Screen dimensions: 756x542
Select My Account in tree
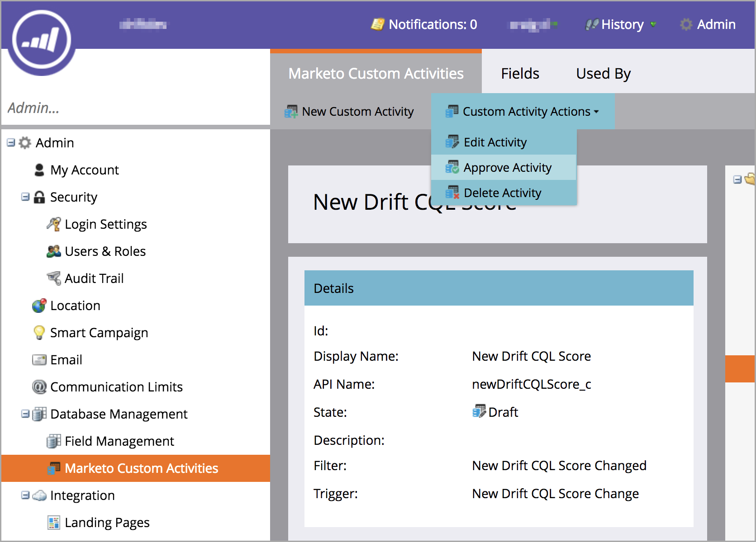[85, 170]
